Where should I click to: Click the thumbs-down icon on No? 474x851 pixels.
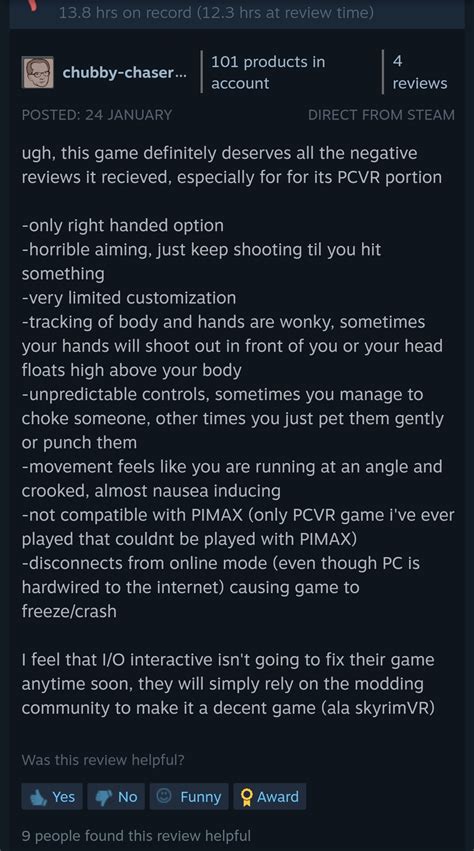pyautogui.click(x=104, y=797)
